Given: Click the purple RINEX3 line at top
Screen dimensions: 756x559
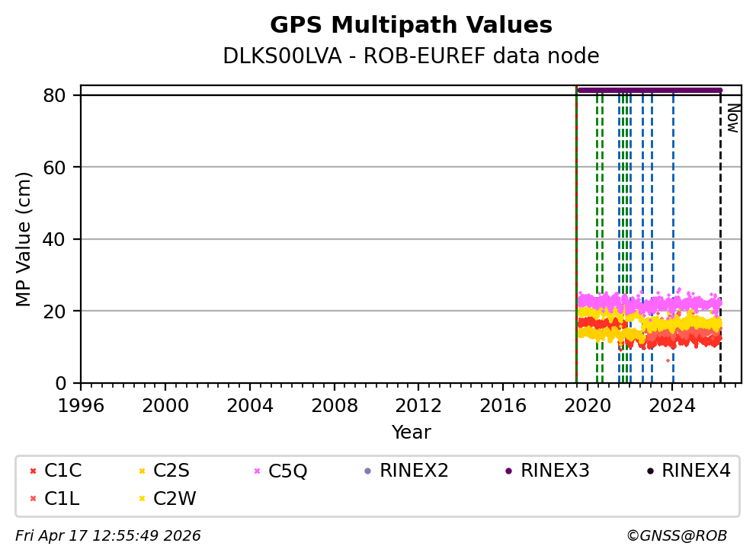Looking at the screenshot, I should [648, 90].
